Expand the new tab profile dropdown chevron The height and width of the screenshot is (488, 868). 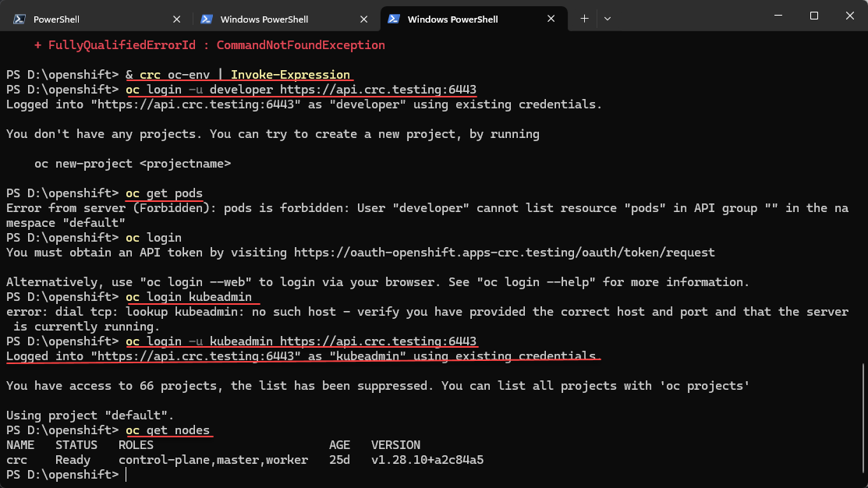(608, 19)
